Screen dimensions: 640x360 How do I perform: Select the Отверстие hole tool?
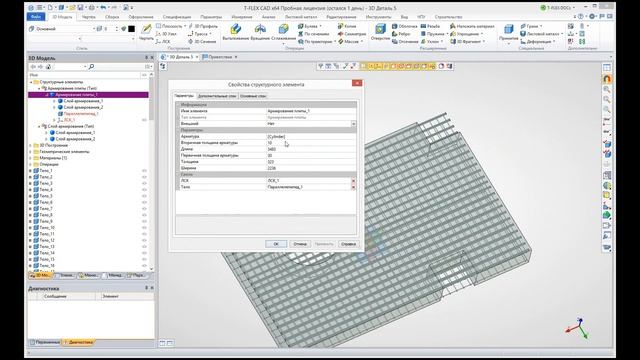pyautogui.click(x=380, y=32)
